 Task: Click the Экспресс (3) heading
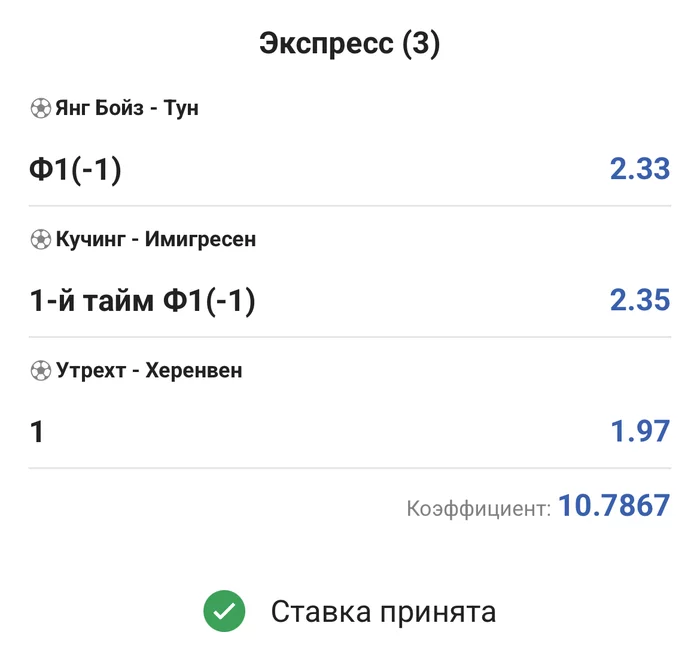pyautogui.click(x=350, y=44)
